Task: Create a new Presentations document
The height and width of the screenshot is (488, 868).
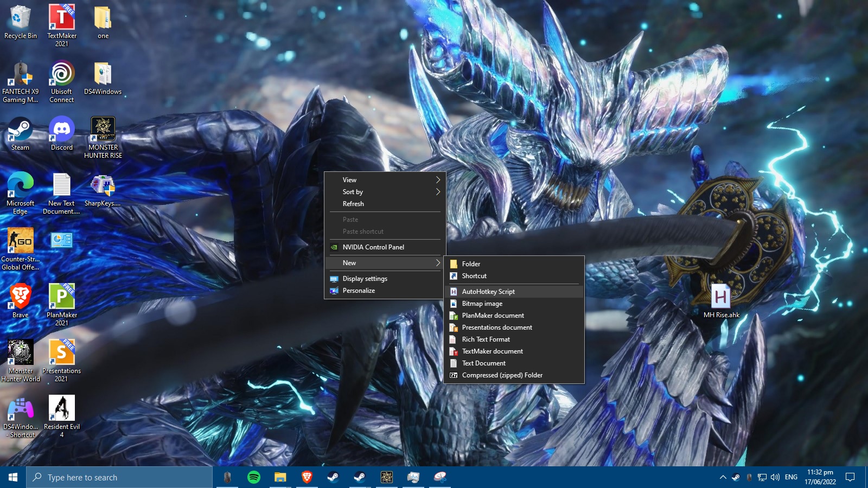Action: pyautogui.click(x=514, y=328)
